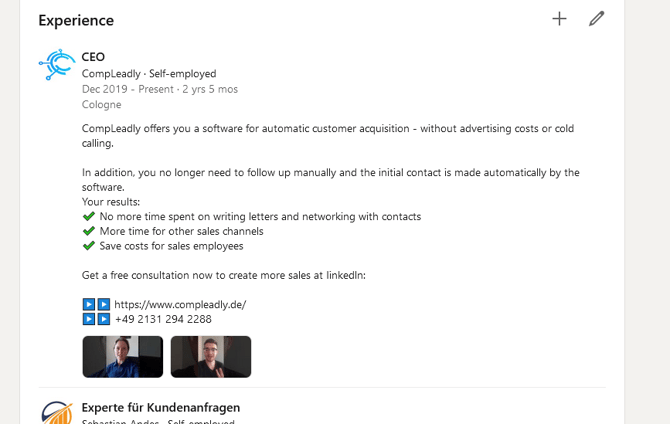Click the CEO job title
670x424 pixels.
(x=93, y=57)
